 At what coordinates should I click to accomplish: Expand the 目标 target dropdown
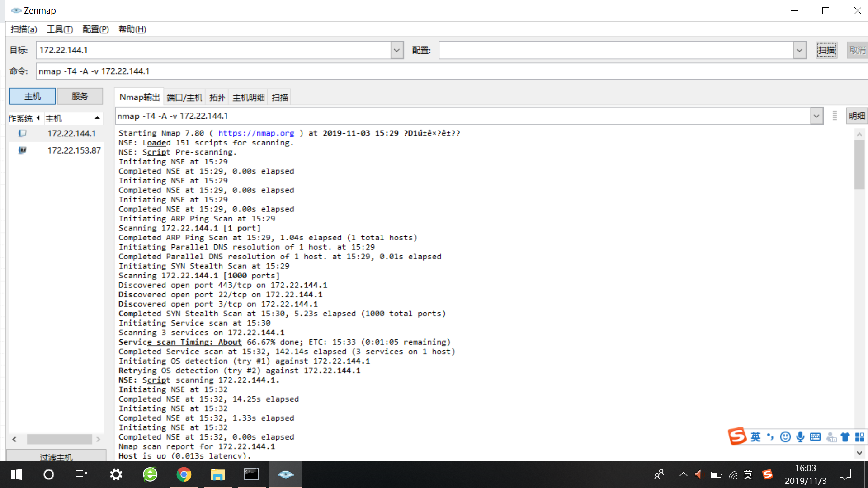pos(396,50)
